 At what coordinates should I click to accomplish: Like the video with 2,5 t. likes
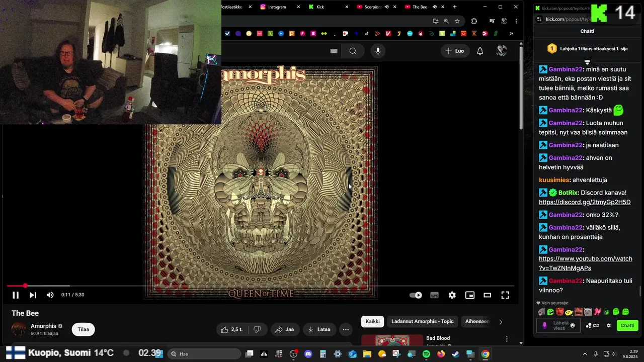tap(232, 329)
